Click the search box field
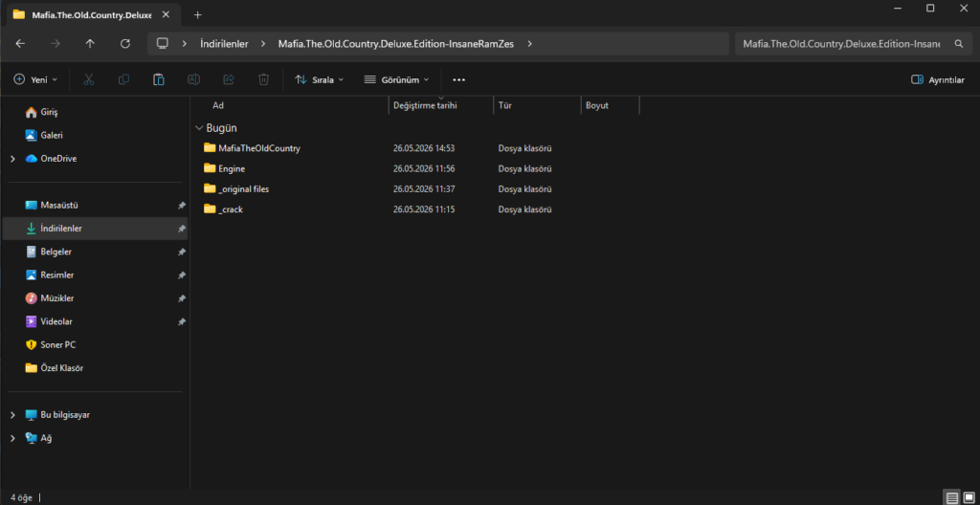 coord(842,44)
